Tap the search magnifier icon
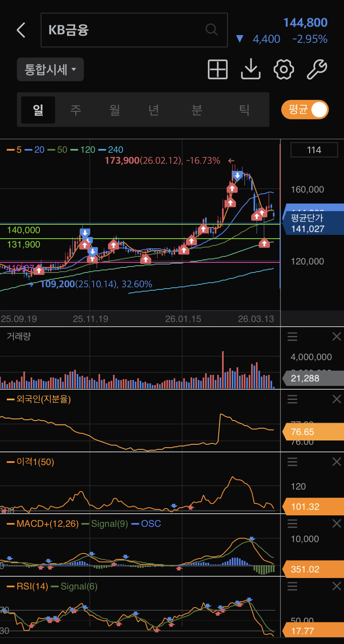This screenshot has height=644, width=344. (211, 30)
